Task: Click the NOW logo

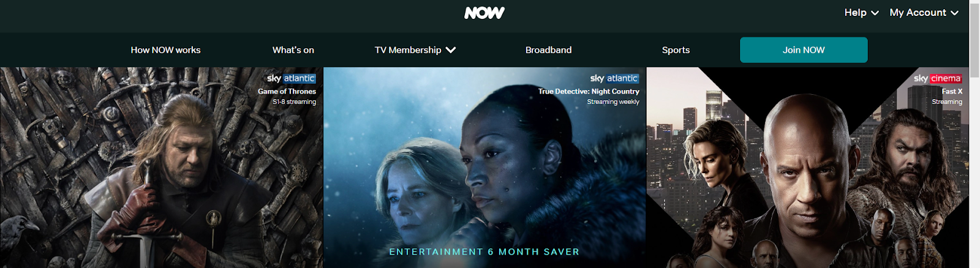Action: point(484,13)
